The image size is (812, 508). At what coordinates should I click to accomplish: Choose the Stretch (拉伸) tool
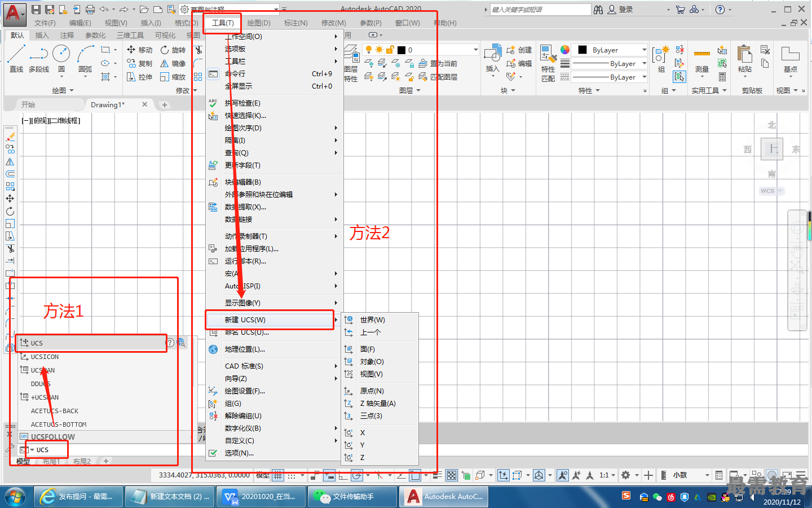point(139,77)
